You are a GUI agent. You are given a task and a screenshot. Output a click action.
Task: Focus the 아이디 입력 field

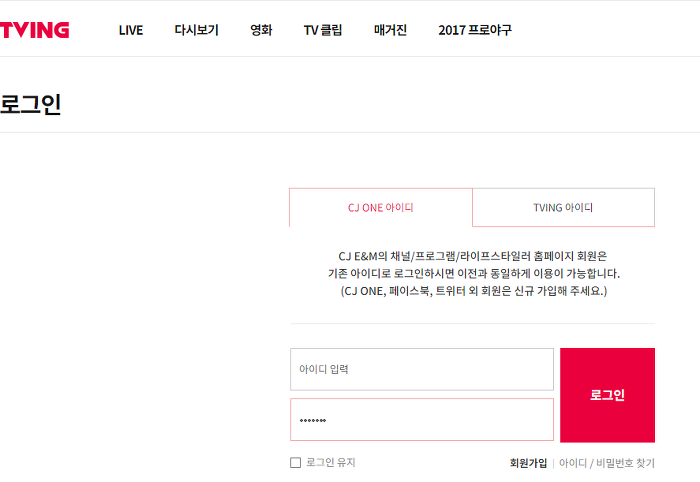[422, 370]
